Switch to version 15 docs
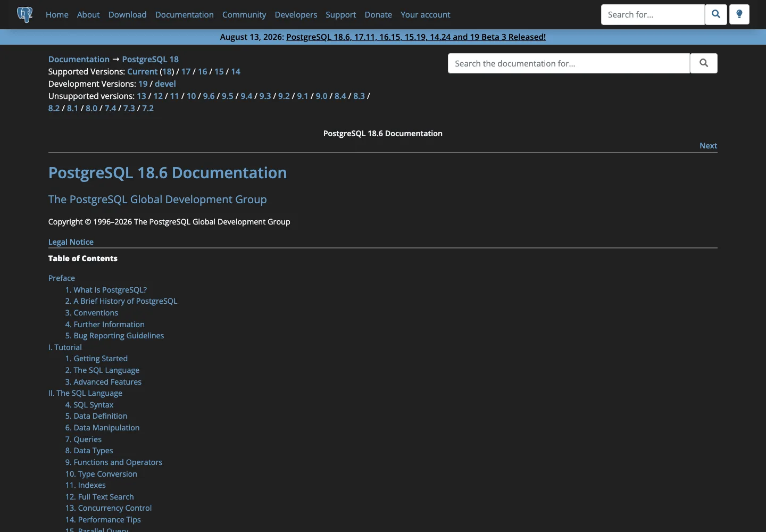 click(x=219, y=71)
